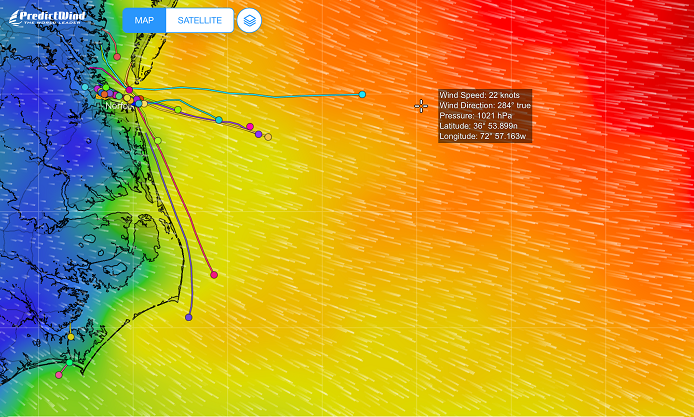Select the green marker just east of Norfolk

pyautogui.click(x=178, y=109)
